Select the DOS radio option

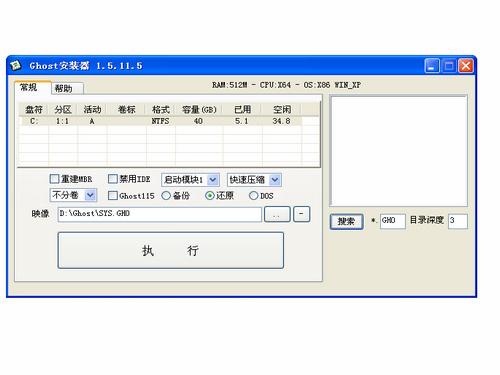[253, 196]
